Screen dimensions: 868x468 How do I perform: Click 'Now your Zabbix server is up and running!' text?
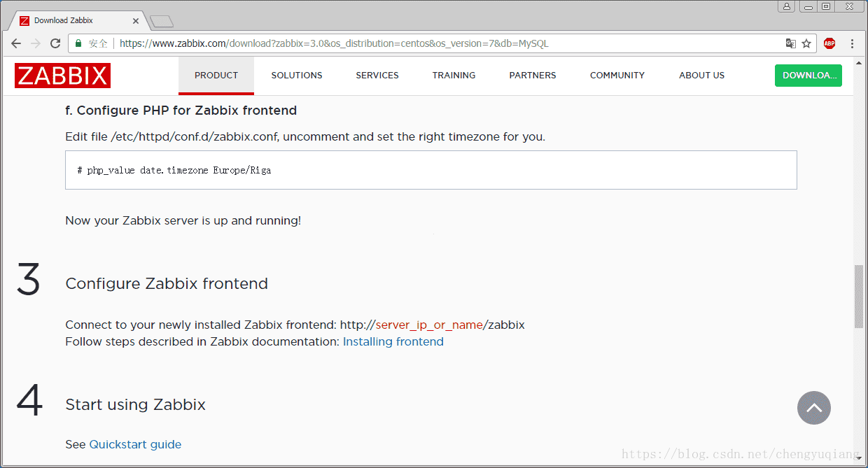(x=183, y=220)
